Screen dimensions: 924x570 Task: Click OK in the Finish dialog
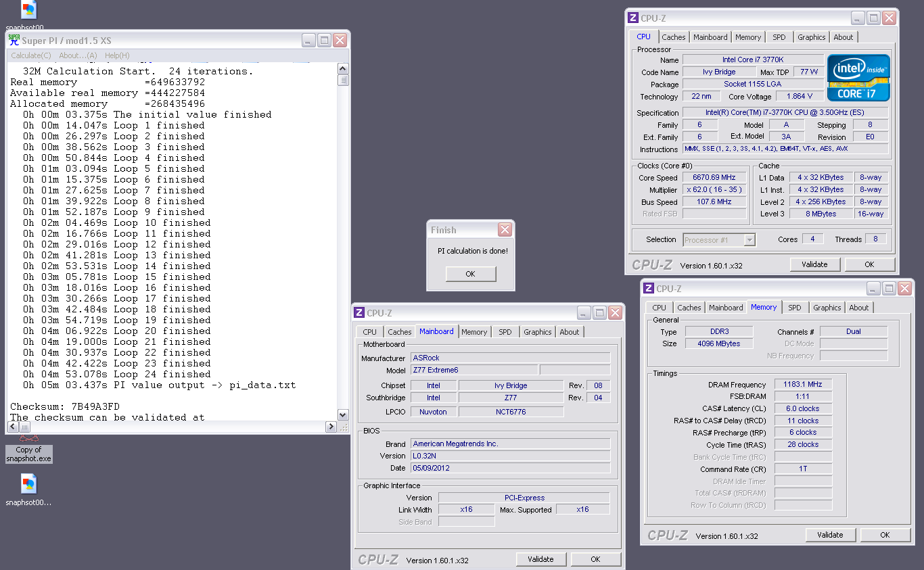(471, 274)
